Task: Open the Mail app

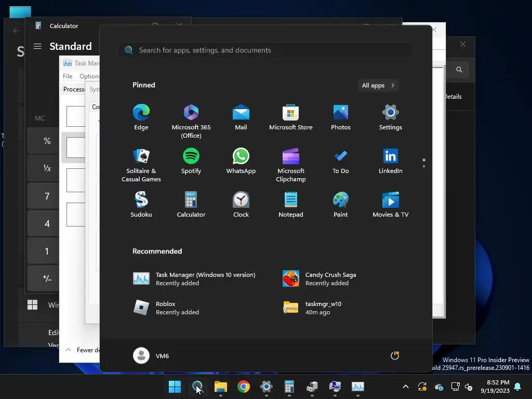Action: point(241,117)
